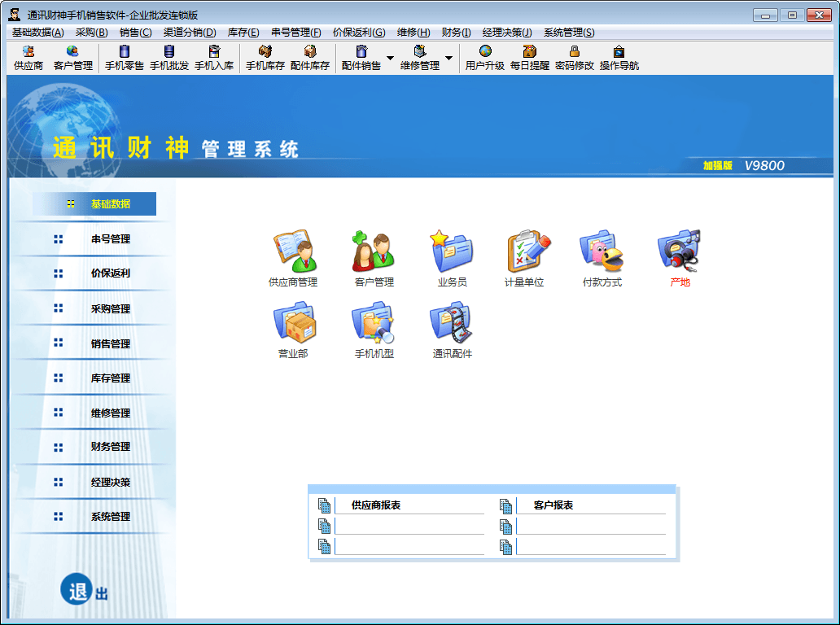Click 手机零售 toolbar button
This screenshot has height=625, width=840.
[x=125, y=58]
